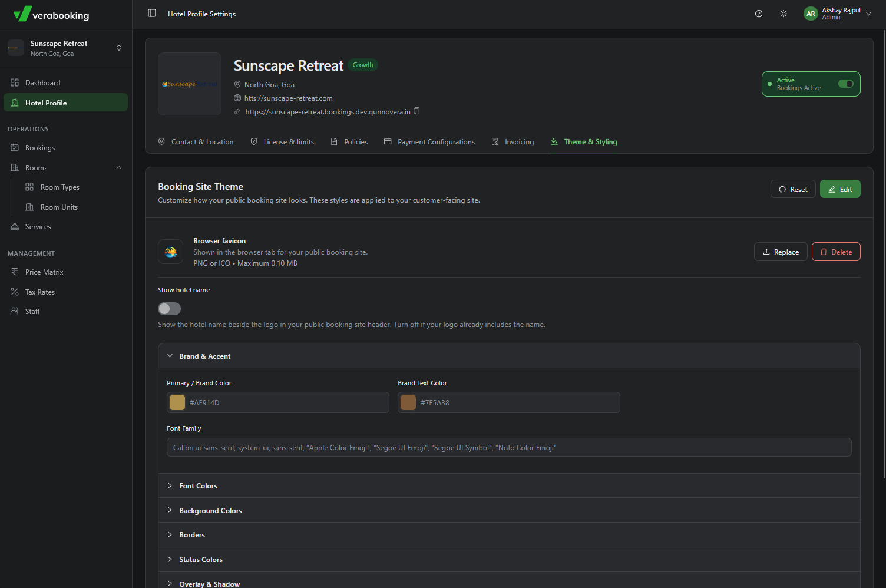
Task: Click the globe icon beside website URL
Action: coord(237,98)
